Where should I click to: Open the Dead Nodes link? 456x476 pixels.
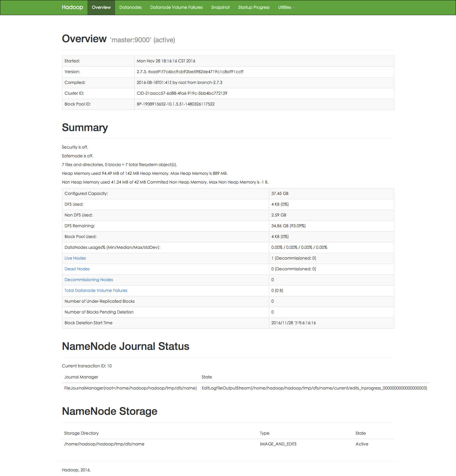77,269
